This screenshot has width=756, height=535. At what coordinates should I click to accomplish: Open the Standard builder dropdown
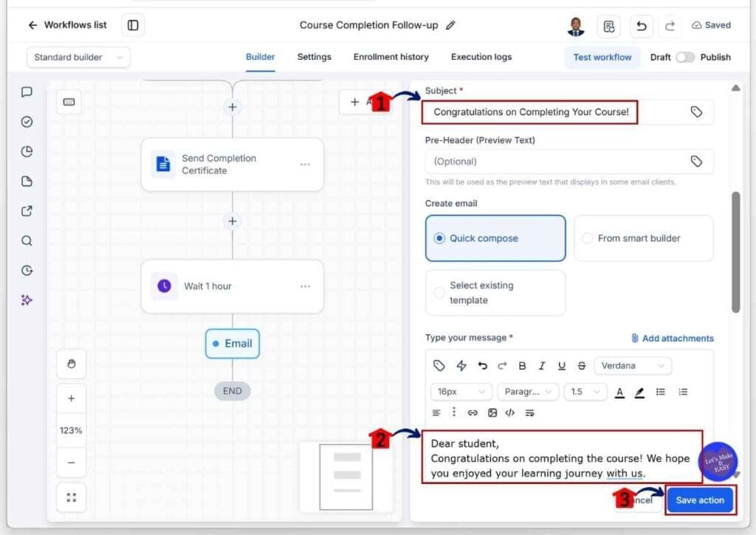pos(78,58)
